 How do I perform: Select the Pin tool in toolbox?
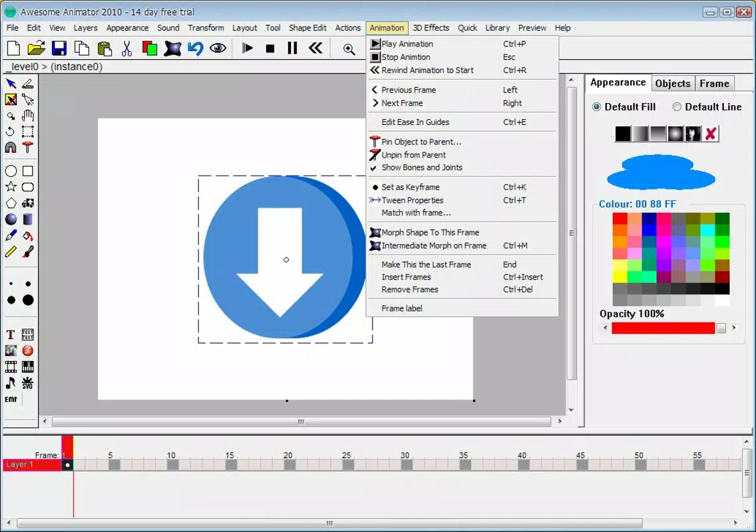(28, 148)
